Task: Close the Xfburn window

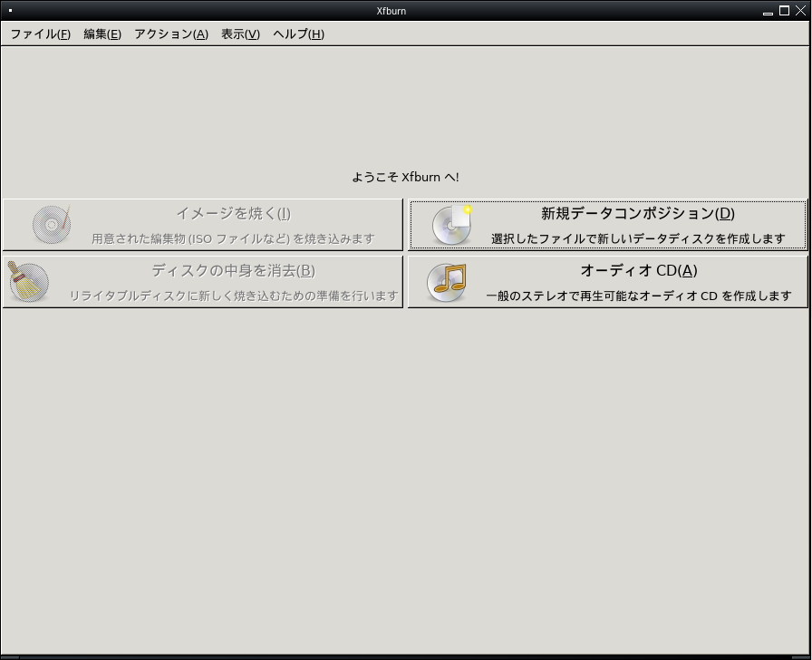Action: pos(800,11)
